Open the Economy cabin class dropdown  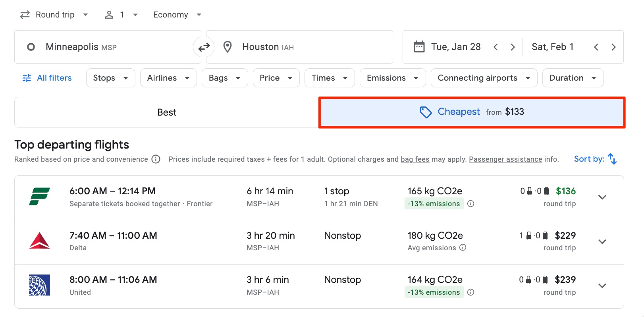coord(177,15)
